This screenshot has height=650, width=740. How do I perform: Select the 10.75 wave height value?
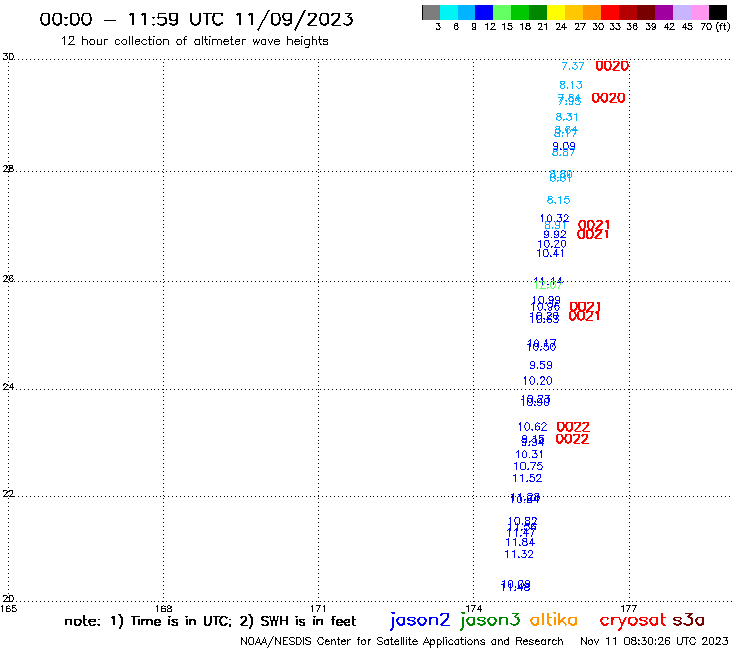(528, 466)
